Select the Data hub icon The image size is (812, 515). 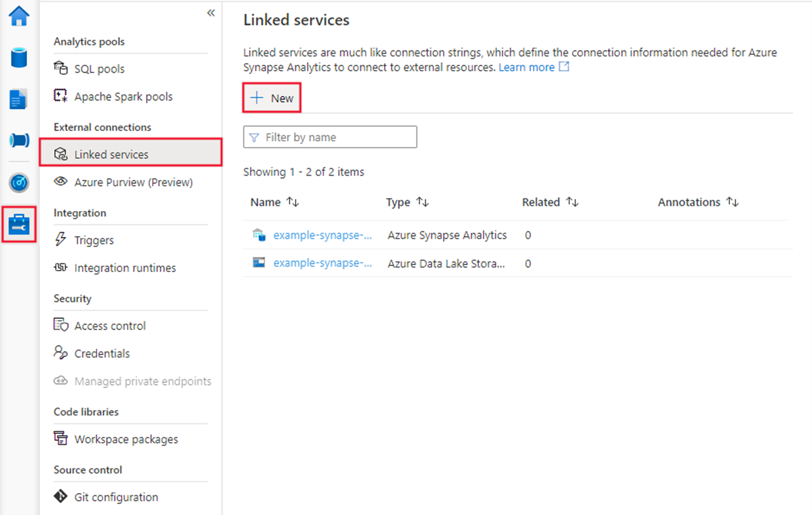[18, 58]
